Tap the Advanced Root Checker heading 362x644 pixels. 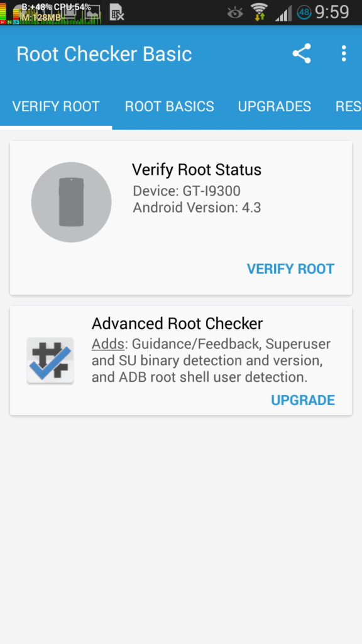click(x=177, y=324)
